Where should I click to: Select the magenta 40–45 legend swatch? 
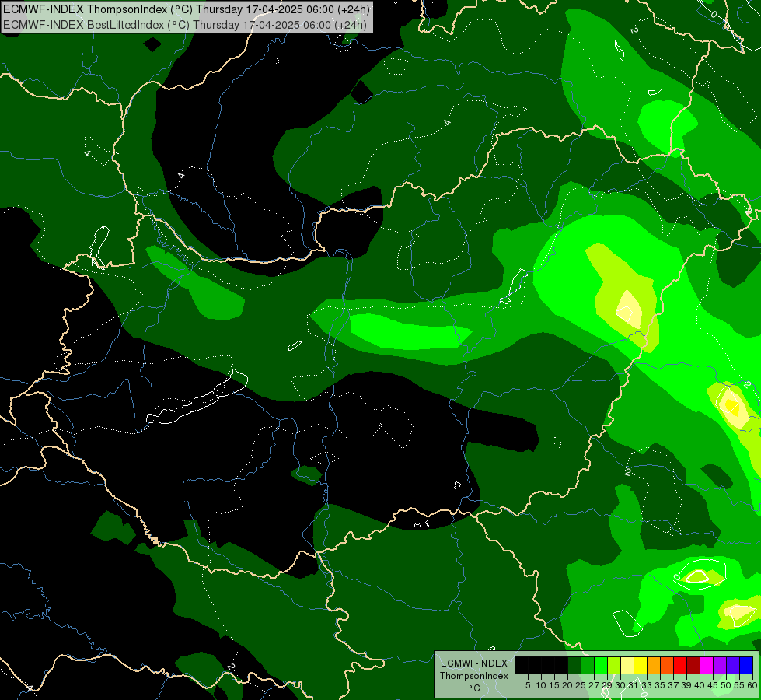[x=707, y=665]
